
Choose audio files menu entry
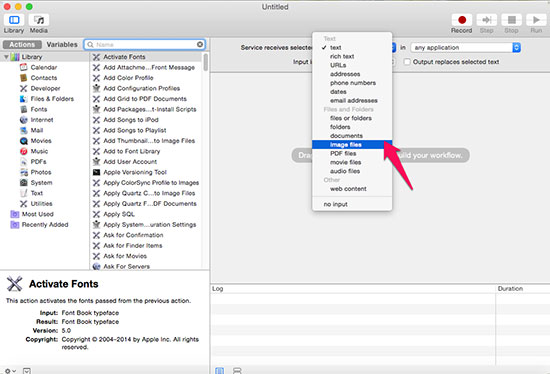click(x=352, y=171)
